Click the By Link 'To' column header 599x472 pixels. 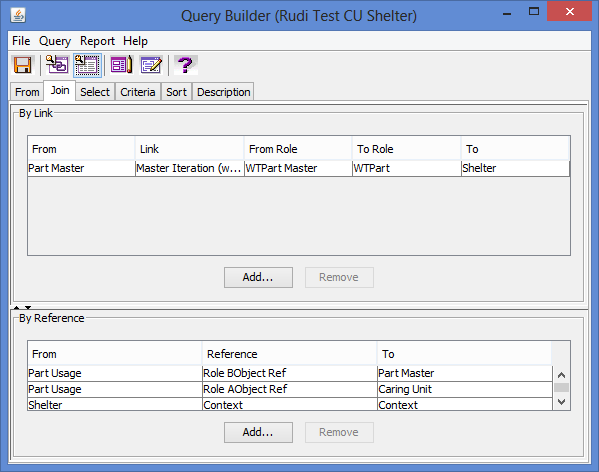click(515, 149)
